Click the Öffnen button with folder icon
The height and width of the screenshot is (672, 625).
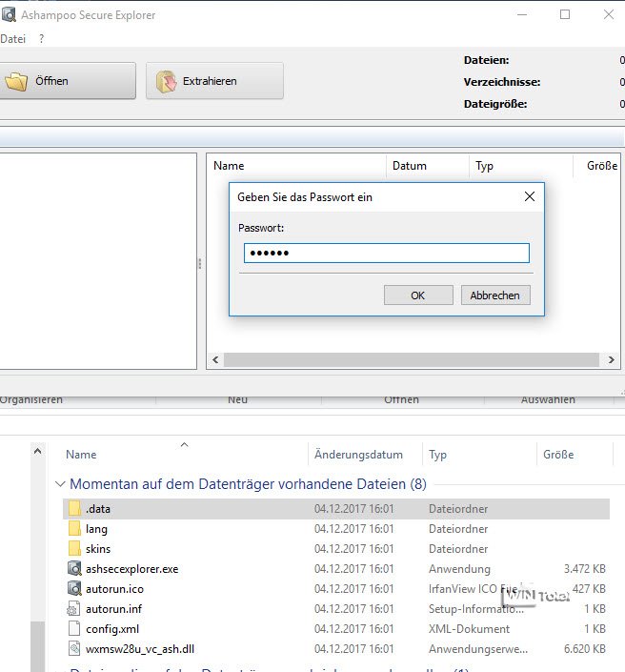point(68,81)
